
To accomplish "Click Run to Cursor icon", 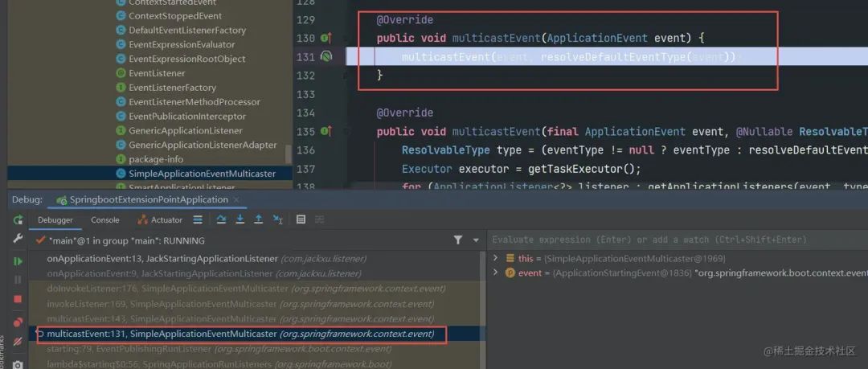I will (x=278, y=220).
